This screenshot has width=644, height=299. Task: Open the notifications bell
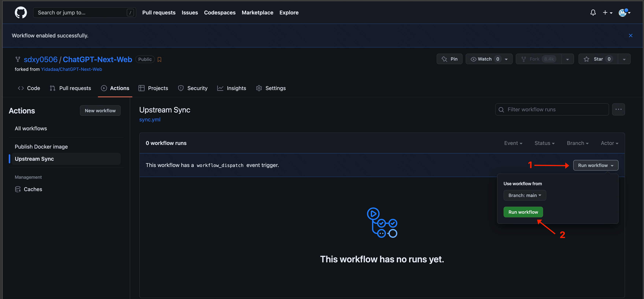point(593,13)
